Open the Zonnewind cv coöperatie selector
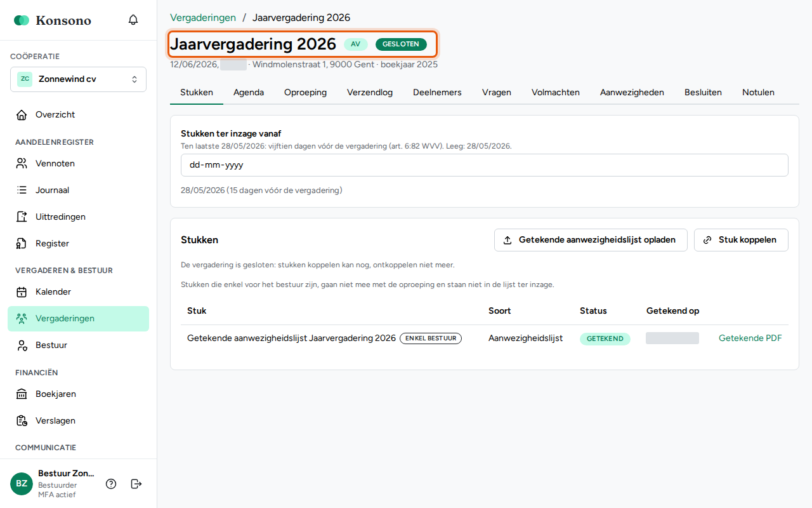The height and width of the screenshot is (508, 812). 78,79
